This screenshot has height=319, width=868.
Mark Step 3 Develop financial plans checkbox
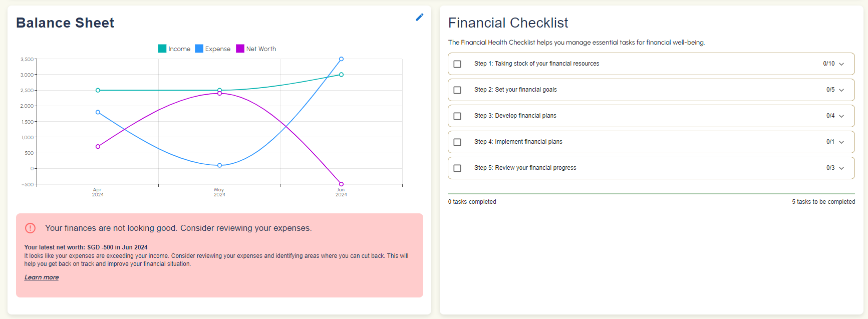(x=457, y=116)
